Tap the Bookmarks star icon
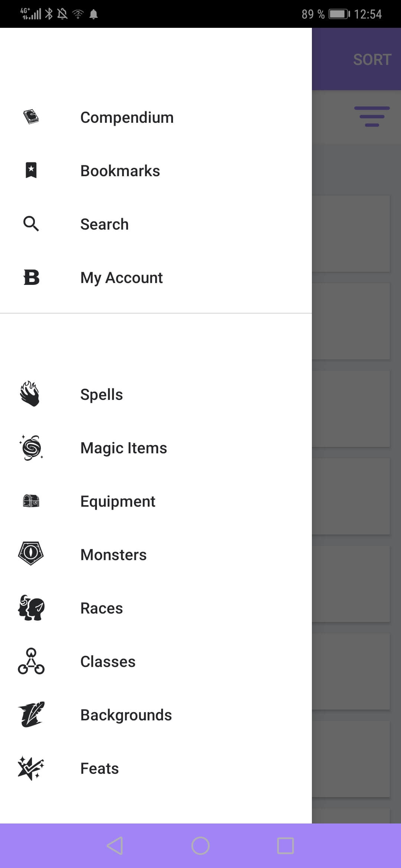The image size is (401, 868). tap(31, 171)
